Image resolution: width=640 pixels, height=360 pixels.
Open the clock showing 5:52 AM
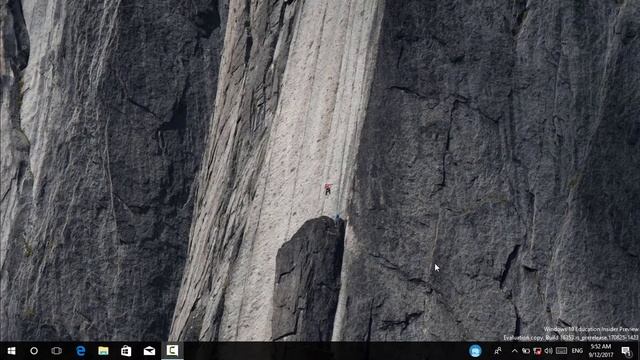tap(601, 351)
